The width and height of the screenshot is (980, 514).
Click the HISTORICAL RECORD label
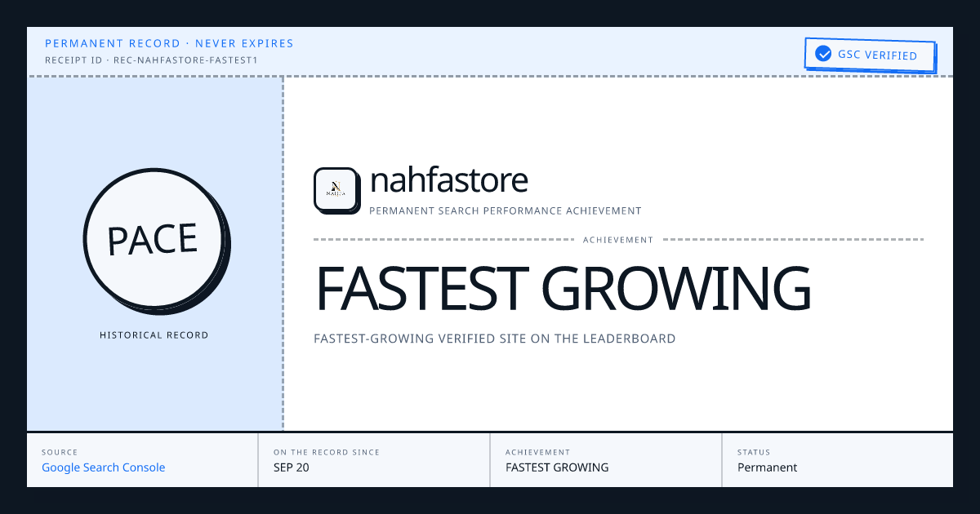pyautogui.click(x=154, y=335)
